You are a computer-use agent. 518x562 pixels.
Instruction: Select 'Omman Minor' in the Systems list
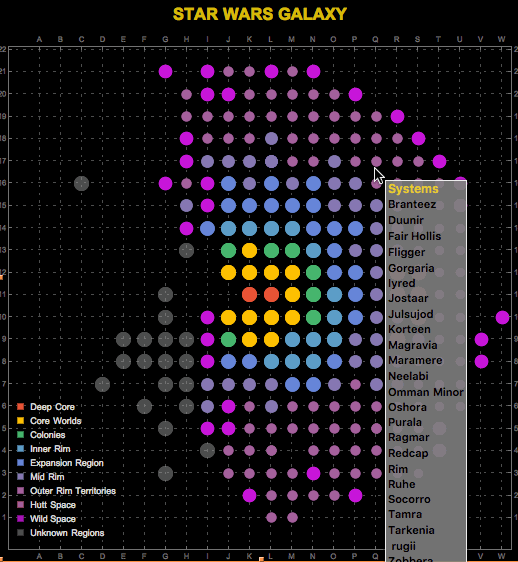pyautogui.click(x=426, y=392)
